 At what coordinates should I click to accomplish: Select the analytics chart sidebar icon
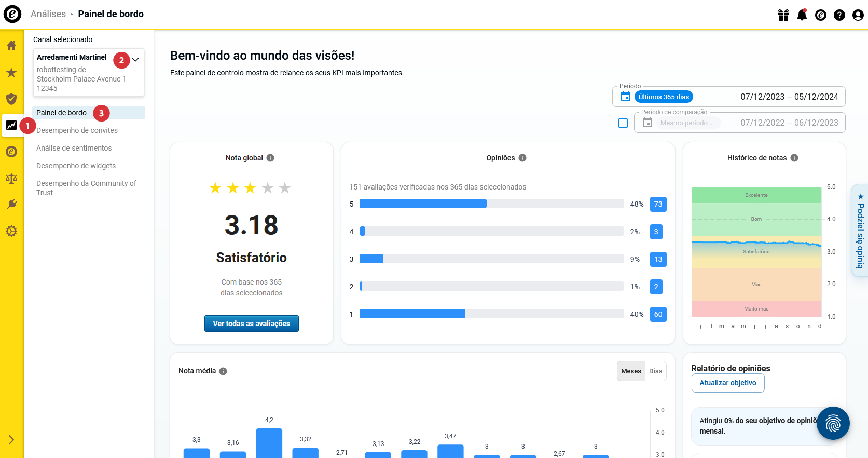(x=11, y=125)
